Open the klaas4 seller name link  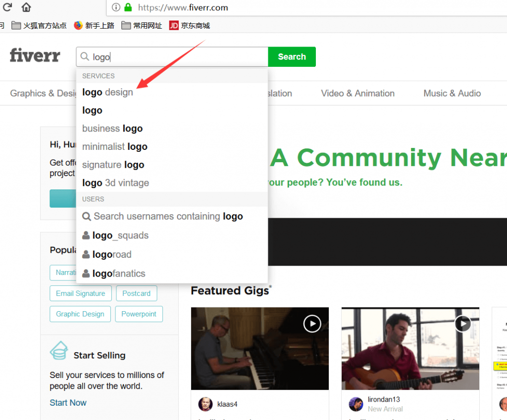(x=227, y=404)
